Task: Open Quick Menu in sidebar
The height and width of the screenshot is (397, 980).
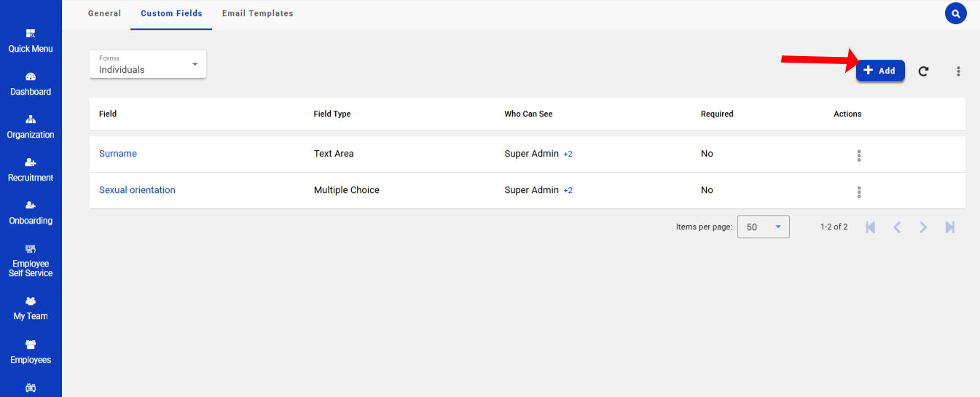Action: [x=31, y=41]
